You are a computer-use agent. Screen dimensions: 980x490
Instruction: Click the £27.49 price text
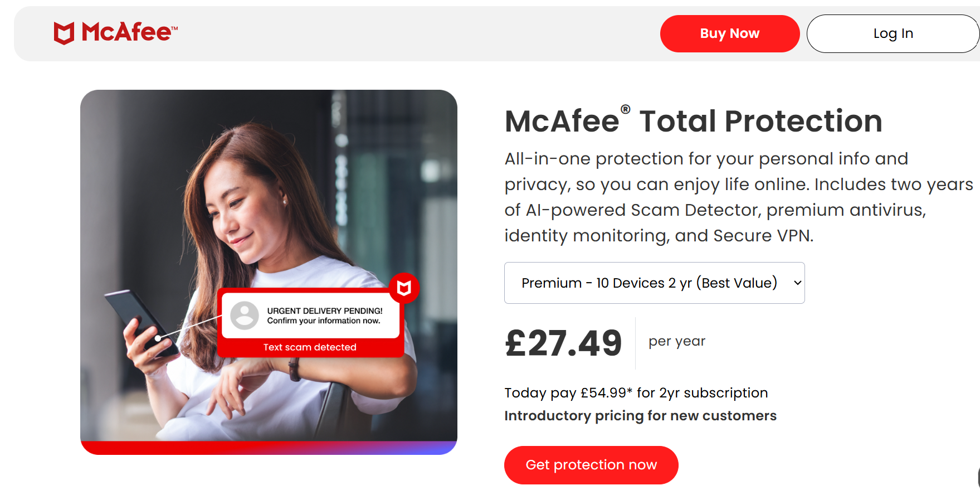[x=563, y=342]
